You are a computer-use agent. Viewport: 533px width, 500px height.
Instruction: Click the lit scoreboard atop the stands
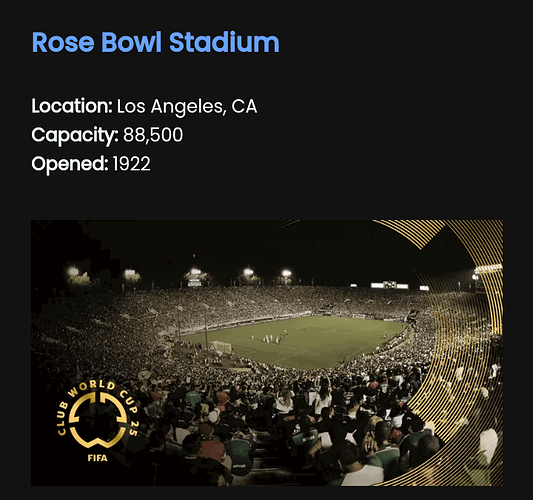[x=390, y=285]
